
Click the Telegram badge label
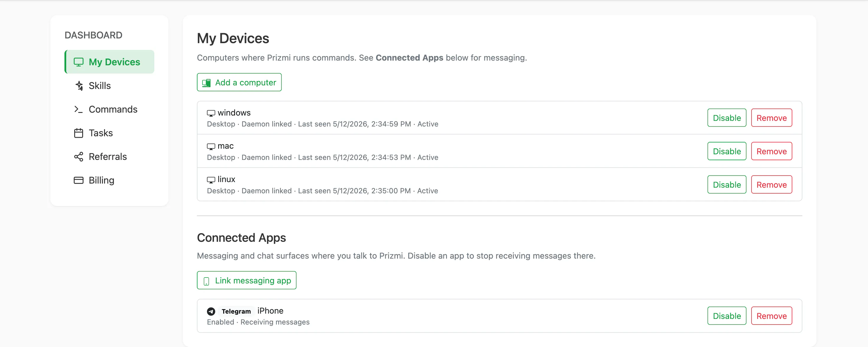click(x=236, y=311)
